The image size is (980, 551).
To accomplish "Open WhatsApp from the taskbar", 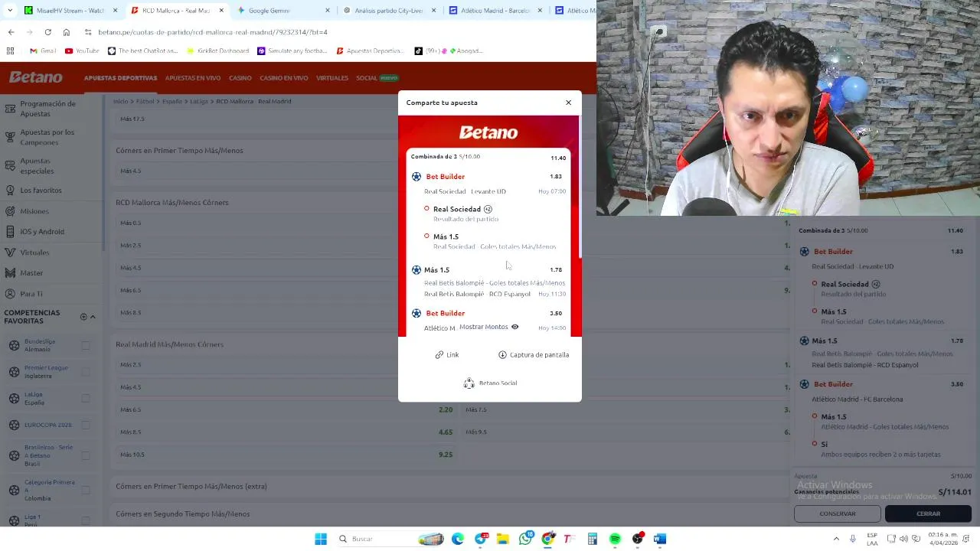I will [x=525, y=540].
